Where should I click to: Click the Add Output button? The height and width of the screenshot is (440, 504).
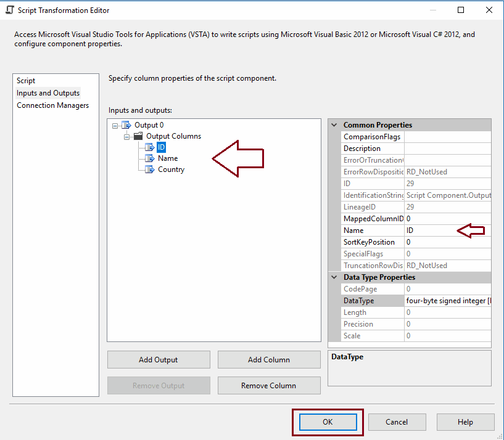pos(158,359)
